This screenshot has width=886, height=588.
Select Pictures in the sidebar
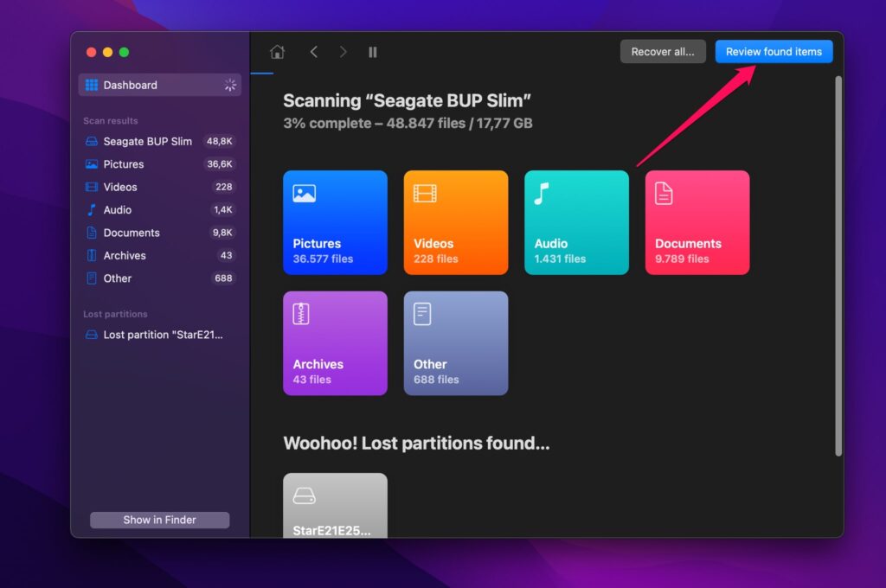click(160, 164)
